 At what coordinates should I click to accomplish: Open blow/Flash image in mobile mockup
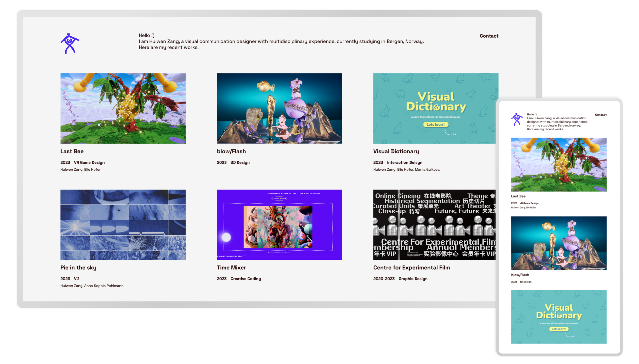559,243
